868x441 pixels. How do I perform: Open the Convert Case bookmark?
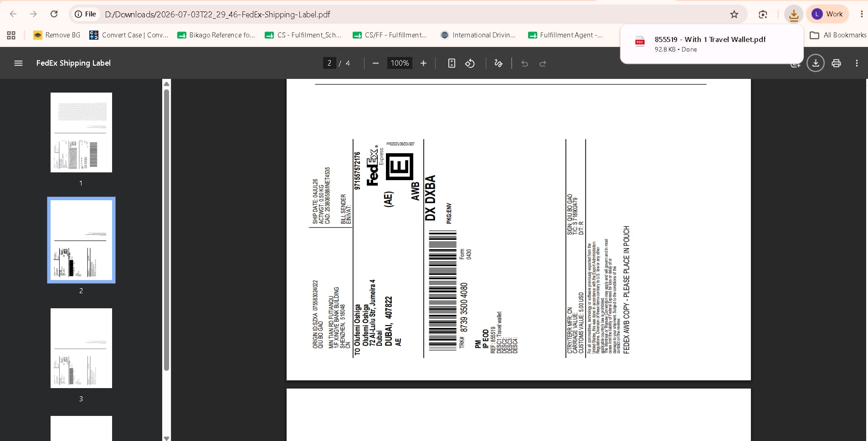[129, 35]
